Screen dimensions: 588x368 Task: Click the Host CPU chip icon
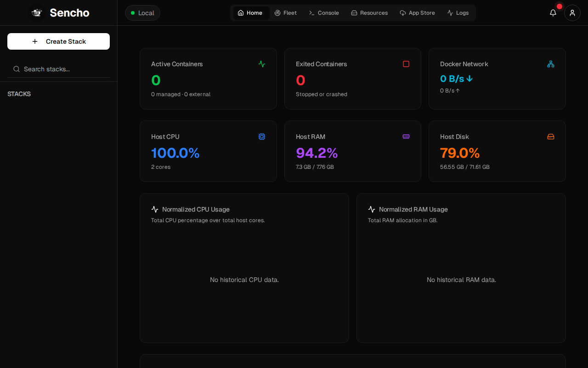point(262,137)
